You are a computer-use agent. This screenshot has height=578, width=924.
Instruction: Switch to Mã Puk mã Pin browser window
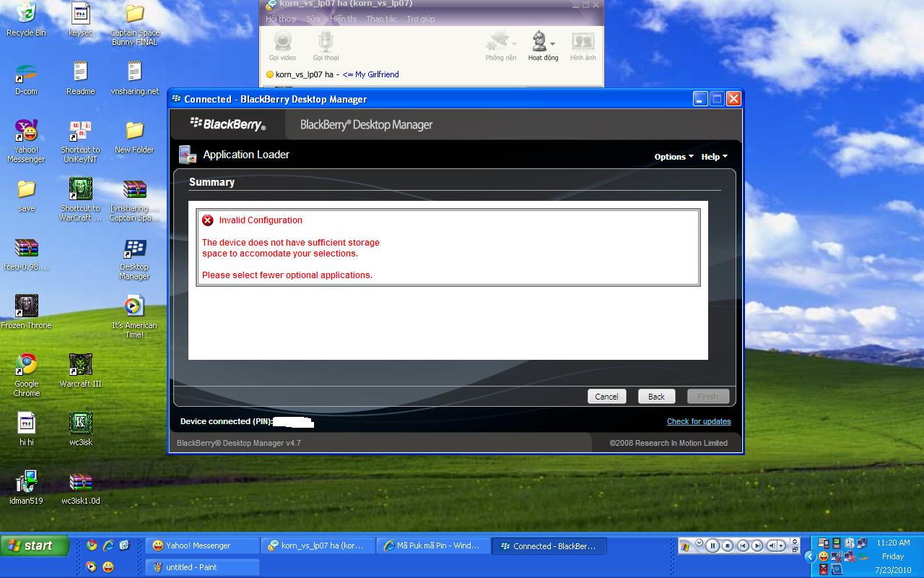434,546
